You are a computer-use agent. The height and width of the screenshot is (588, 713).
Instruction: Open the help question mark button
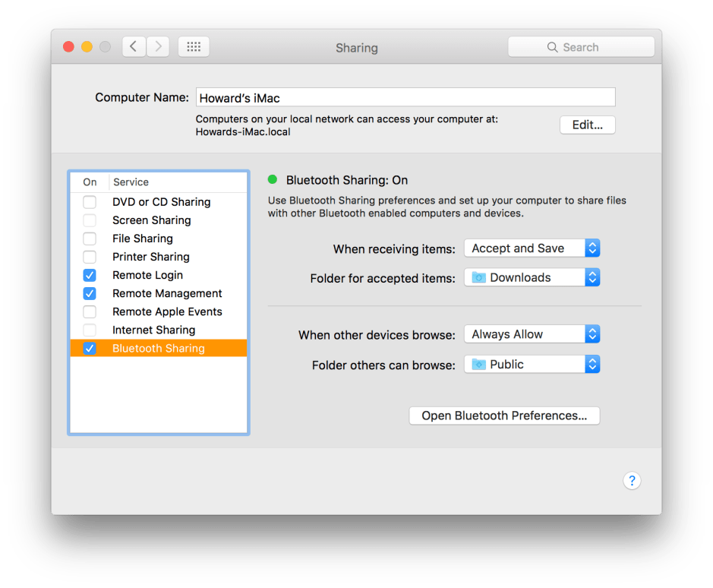632,480
